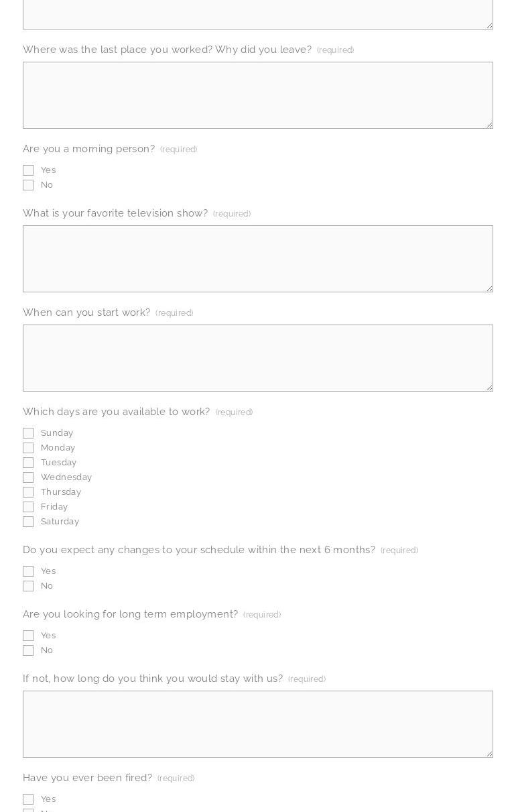This screenshot has height=812, width=516.
Task: Tick the Sunday availability checkbox
Action: click(x=28, y=433)
